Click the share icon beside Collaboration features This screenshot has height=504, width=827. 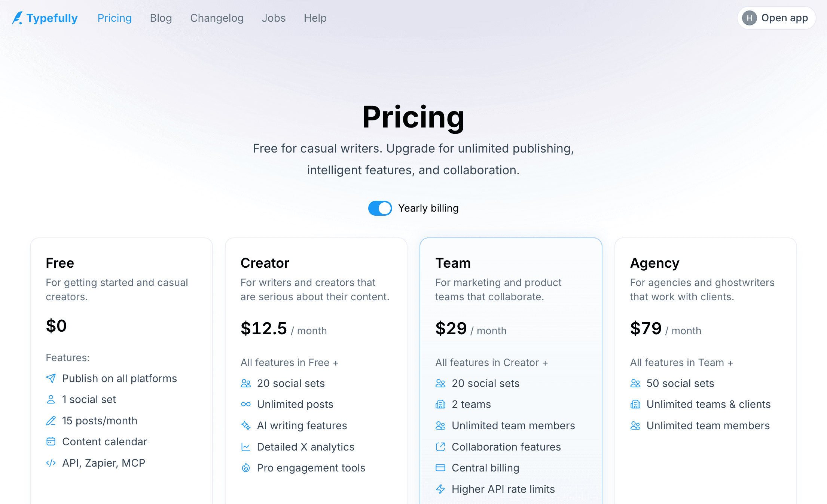pos(440,447)
